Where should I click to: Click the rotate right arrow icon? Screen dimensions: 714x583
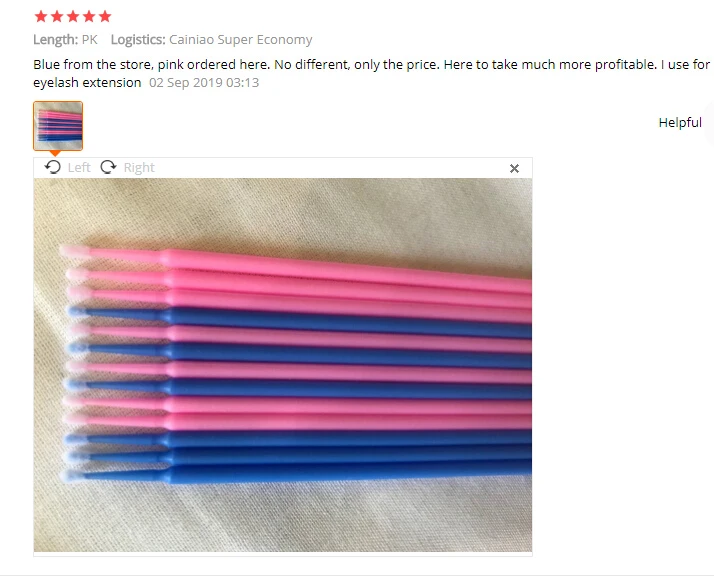point(108,167)
